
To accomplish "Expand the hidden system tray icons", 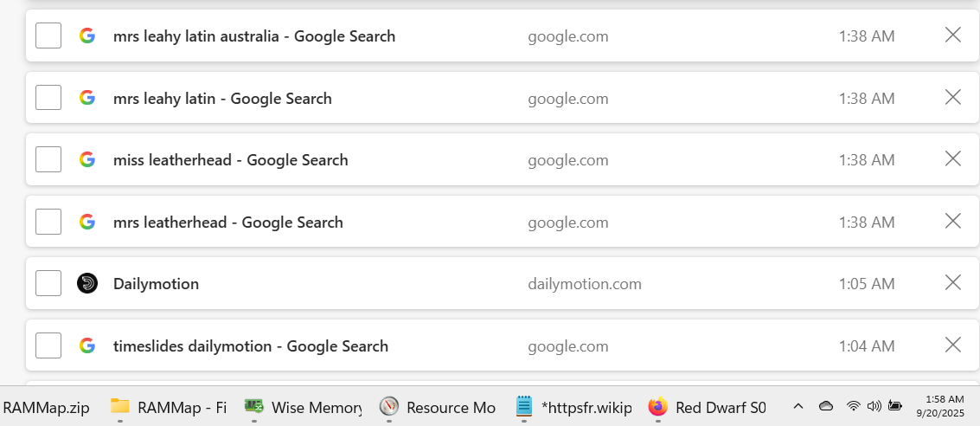I will [x=798, y=406].
